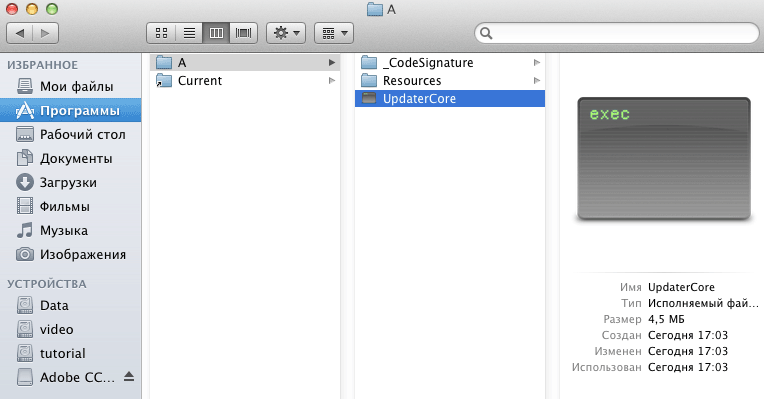
Task: Click the Изображения camera icon
Action: pos(25,254)
